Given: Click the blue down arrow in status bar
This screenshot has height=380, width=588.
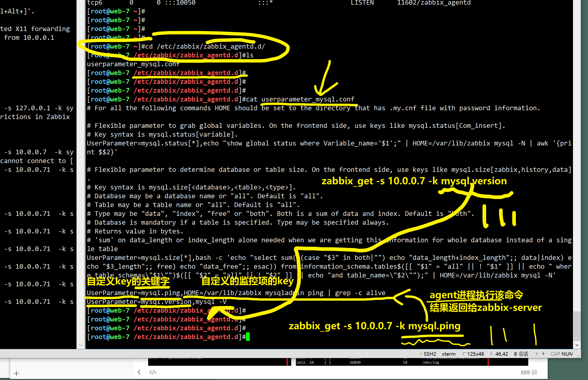Looking at the screenshot, I should tap(543, 354).
